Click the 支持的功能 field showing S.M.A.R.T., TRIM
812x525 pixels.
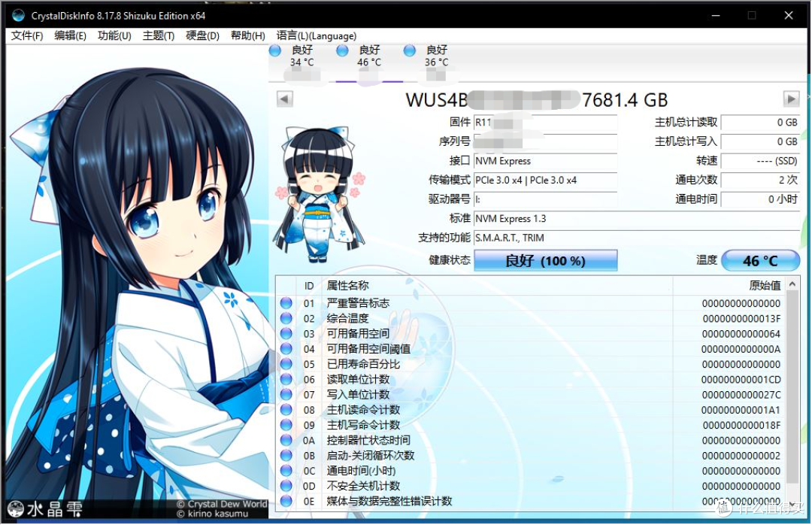(637, 238)
